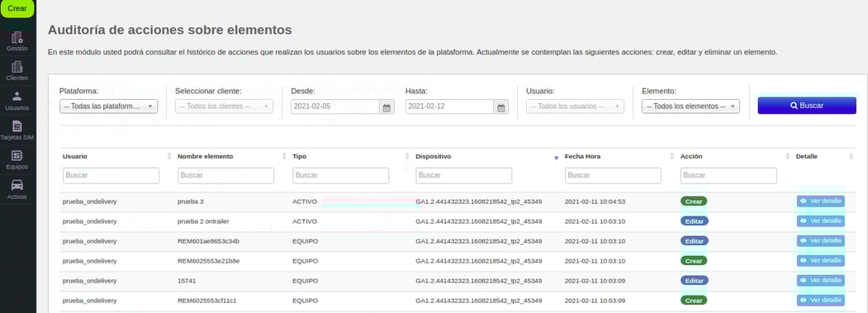
Task: Click the Hasta date field
Action: (449, 107)
